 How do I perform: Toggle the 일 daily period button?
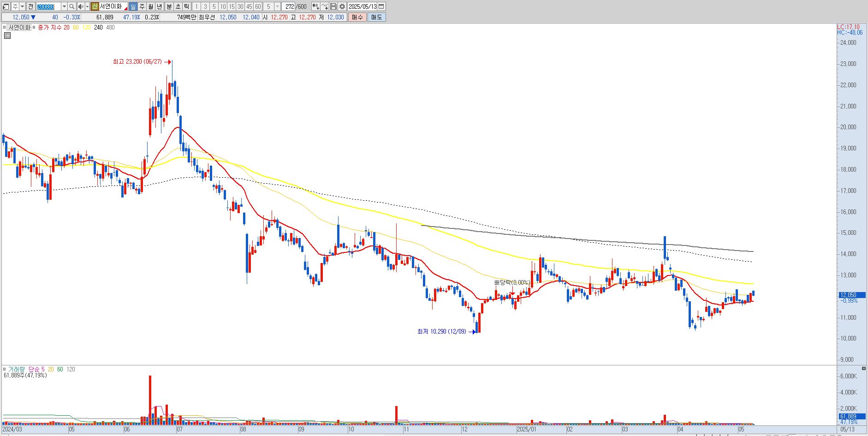pos(133,6)
